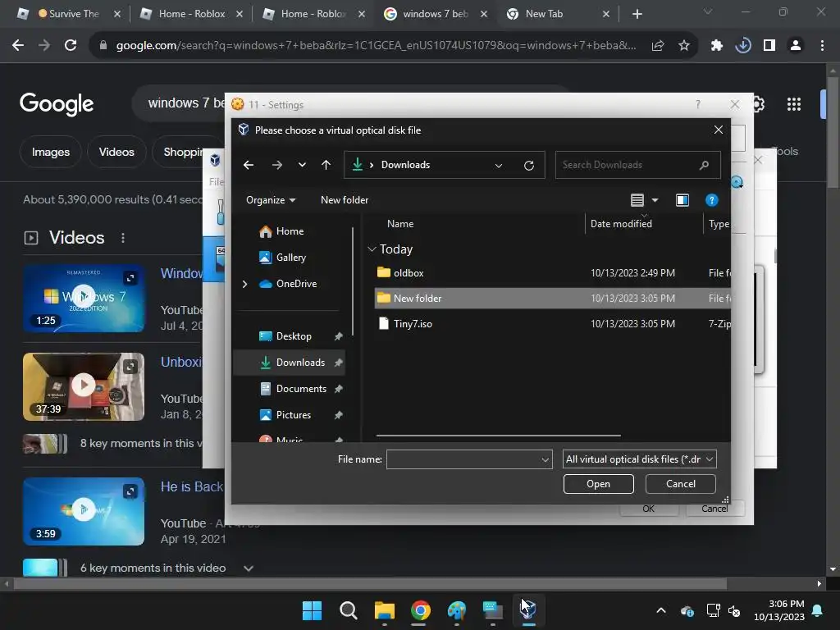Viewport: 840px width, 630px height.
Task: Click the Open button
Action: (598, 484)
